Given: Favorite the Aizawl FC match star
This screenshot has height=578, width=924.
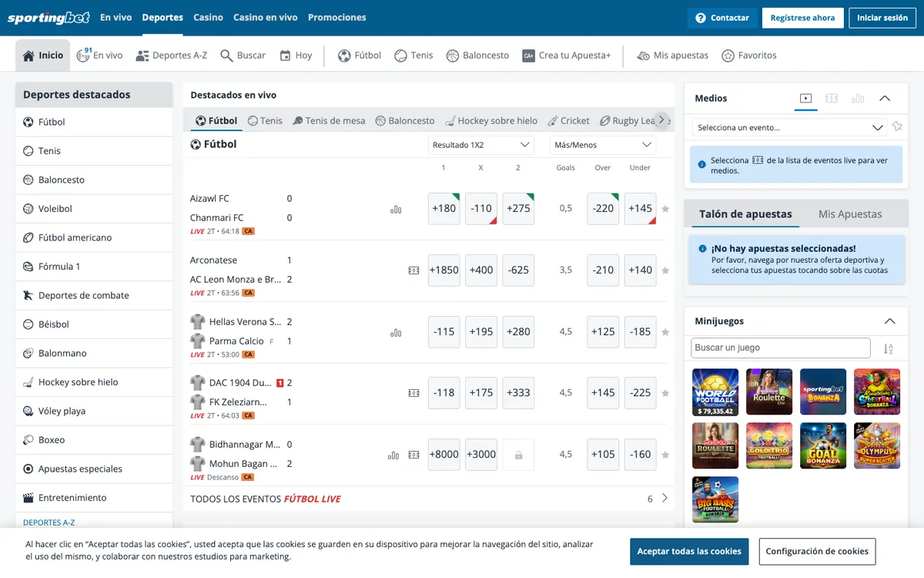Looking at the screenshot, I should pyautogui.click(x=665, y=209).
